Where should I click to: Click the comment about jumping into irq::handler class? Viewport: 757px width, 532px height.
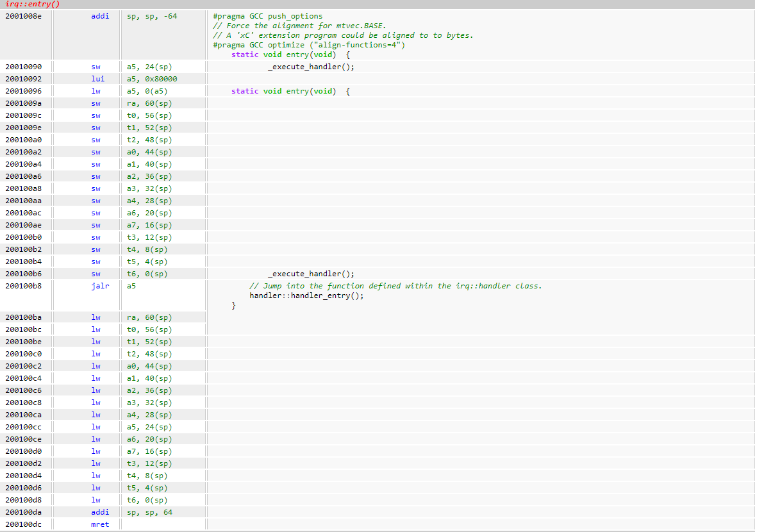pyautogui.click(x=395, y=286)
